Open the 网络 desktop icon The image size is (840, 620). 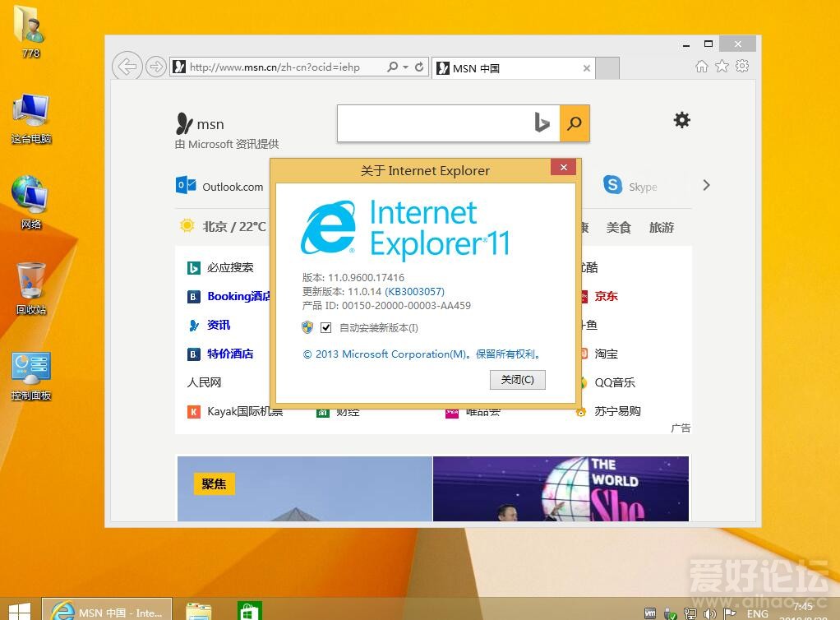pos(31,202)
